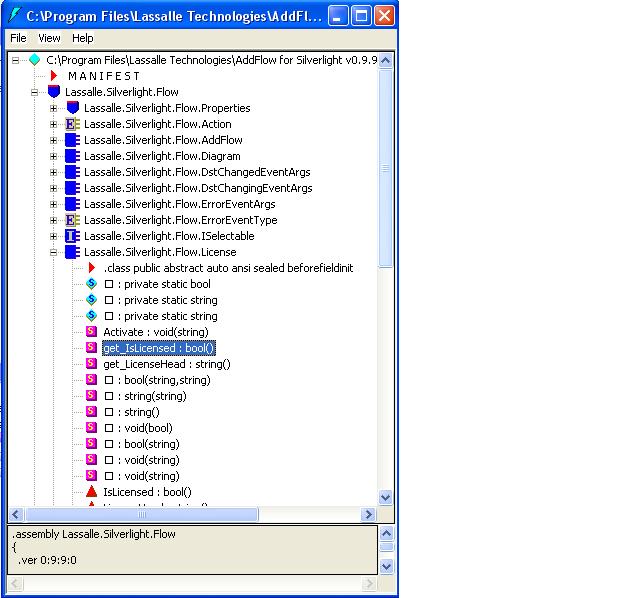Collapse the root assembly path node
The height and width of the screenshot is (598, 640).
(x=16, y=60)
